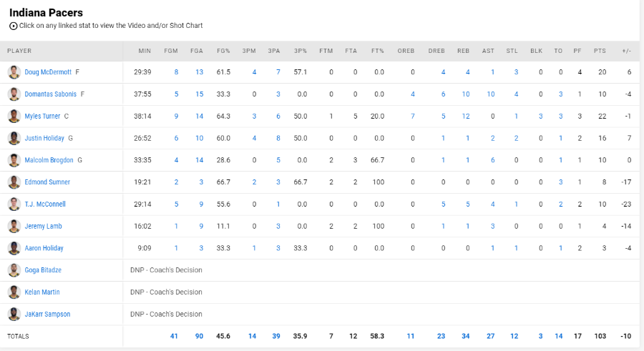View team total 34 rebounds
Screen dimensions: 644x351
coord(465,336)
